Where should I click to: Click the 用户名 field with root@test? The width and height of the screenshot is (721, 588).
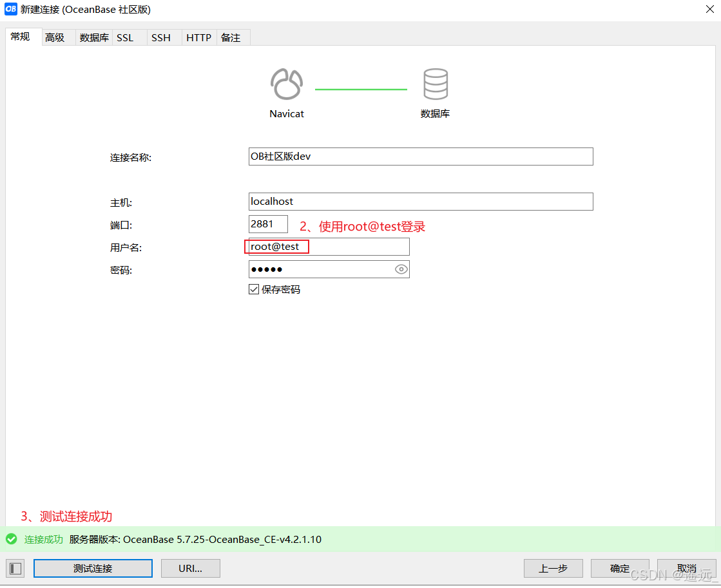pos(329,247)
